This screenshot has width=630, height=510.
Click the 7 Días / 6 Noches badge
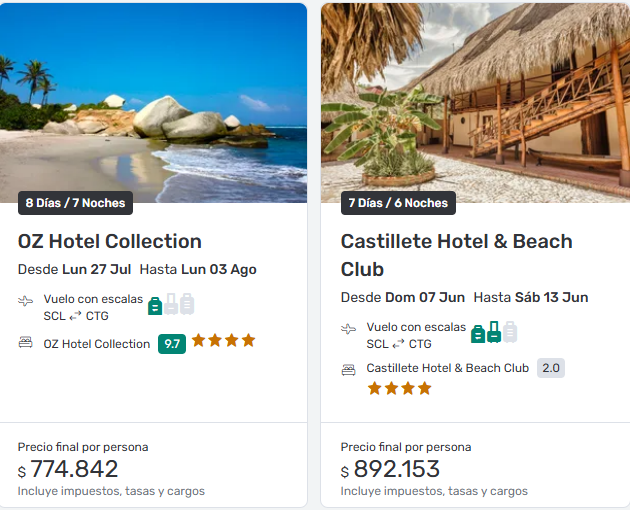pos(398,203)
